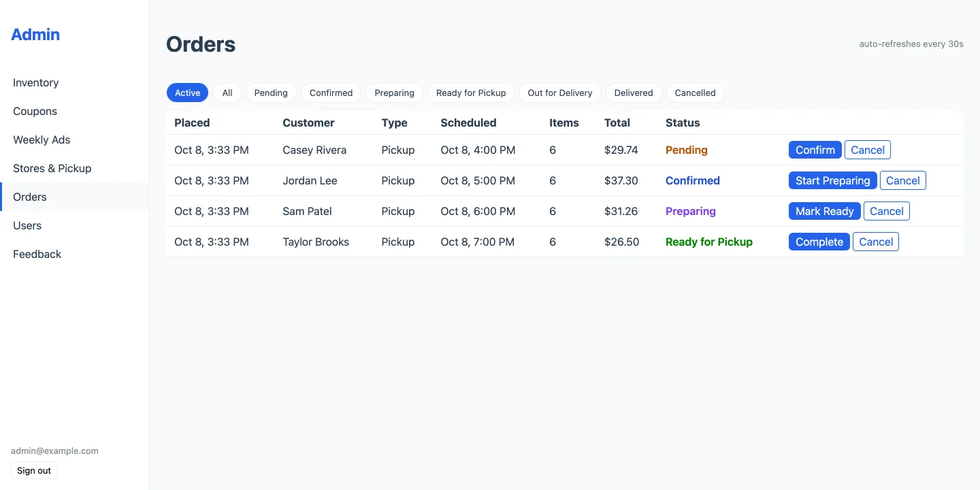
Task: Open the Inventory section in sidebar
Action: [x=74, y=82]
